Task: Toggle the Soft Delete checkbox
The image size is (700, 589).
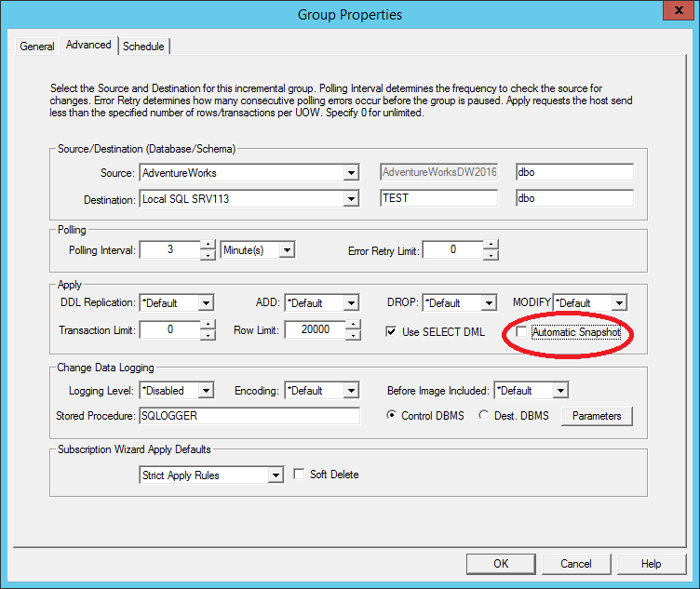Action: pos(299,475)
